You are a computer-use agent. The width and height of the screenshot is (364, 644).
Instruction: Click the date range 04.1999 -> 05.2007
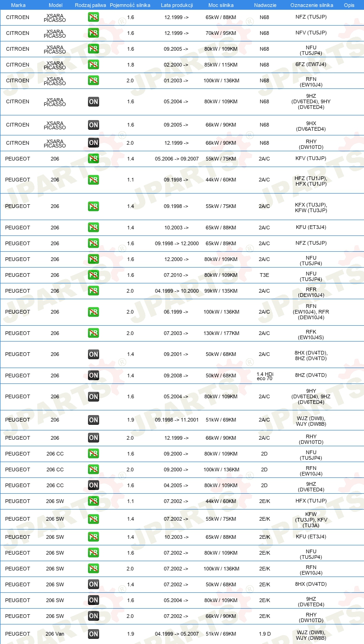tap(177, 634)
